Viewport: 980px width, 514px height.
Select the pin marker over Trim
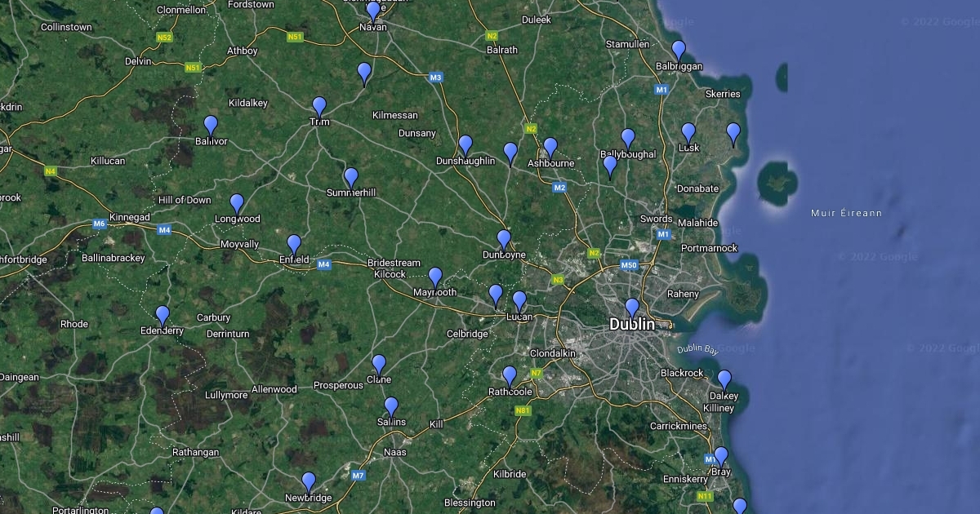click(319, 108)
